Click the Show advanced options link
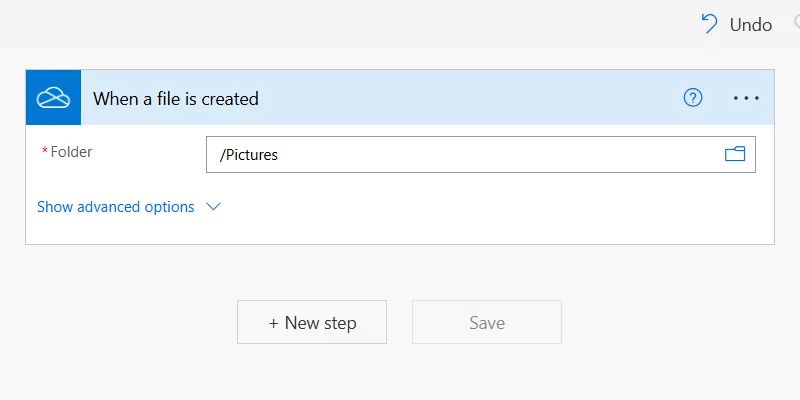This screenshot has height=400, width=800. [116, 207]
